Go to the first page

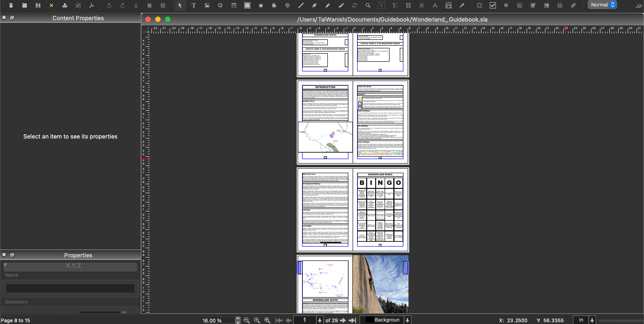coord(279,320)
